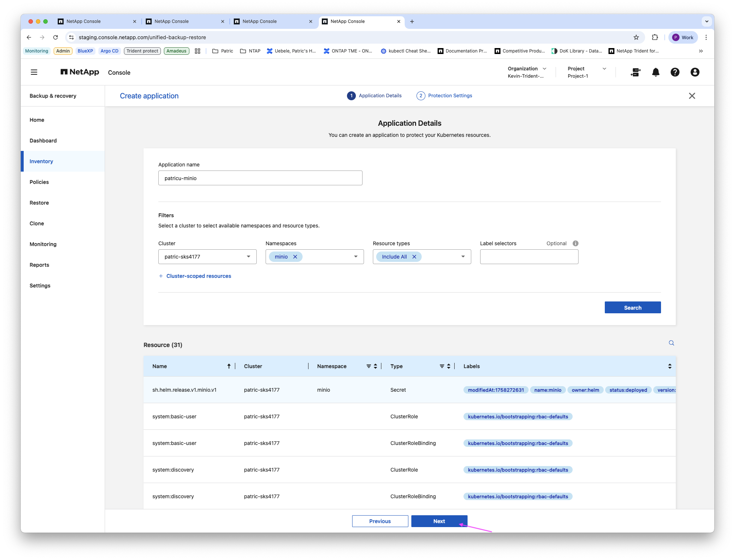
Task: Click the Label selectors info icon
Action: 576,243
